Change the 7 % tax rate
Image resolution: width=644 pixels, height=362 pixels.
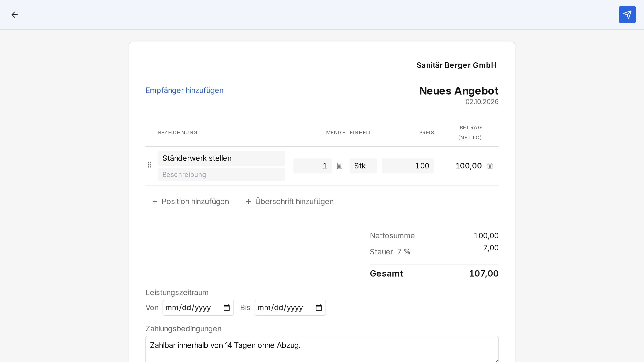[x=404, y=252]
